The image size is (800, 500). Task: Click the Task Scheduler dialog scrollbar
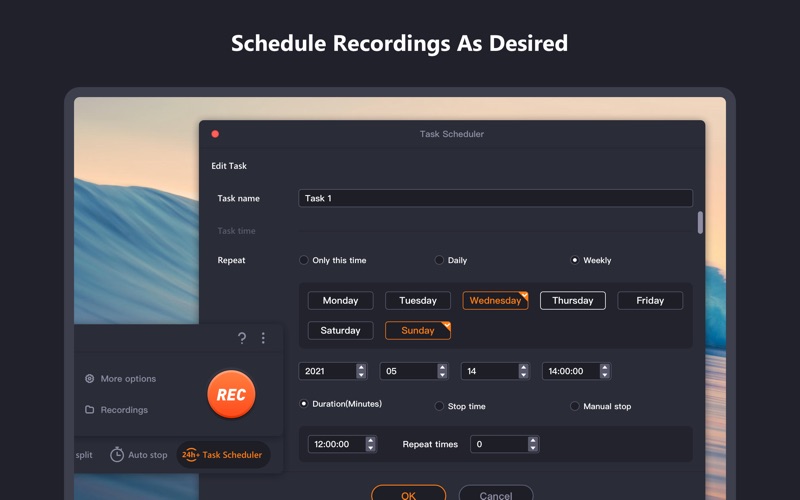click(700, 222)
